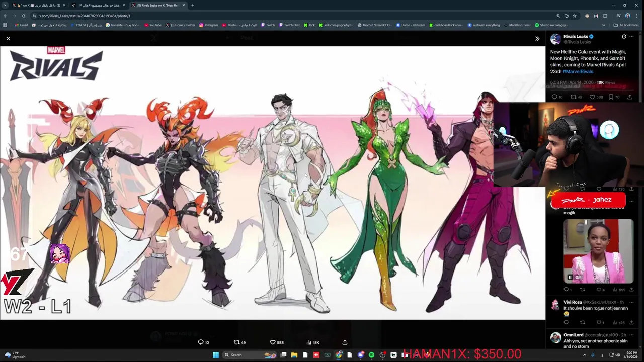Switch to the TikTok browser tab

click(x=99, y=5)
